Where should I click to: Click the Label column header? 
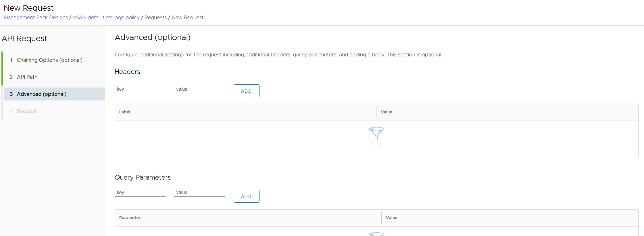125,112
